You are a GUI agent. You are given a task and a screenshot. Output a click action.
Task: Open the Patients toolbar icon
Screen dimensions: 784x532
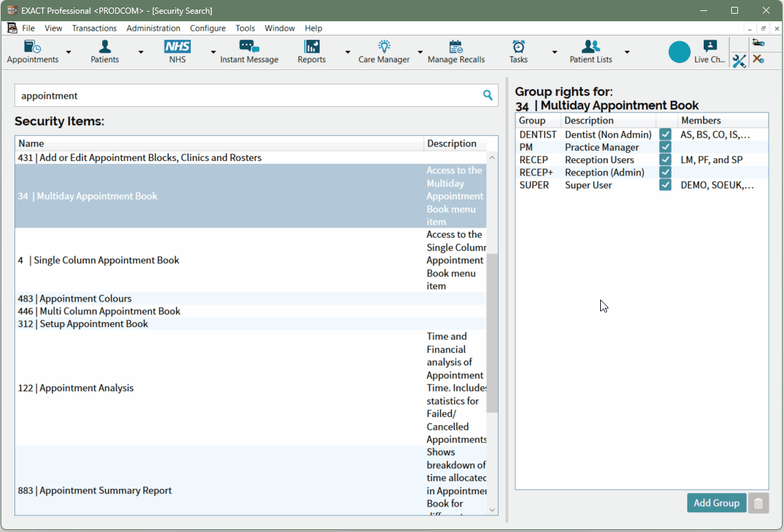coord(104,52)
